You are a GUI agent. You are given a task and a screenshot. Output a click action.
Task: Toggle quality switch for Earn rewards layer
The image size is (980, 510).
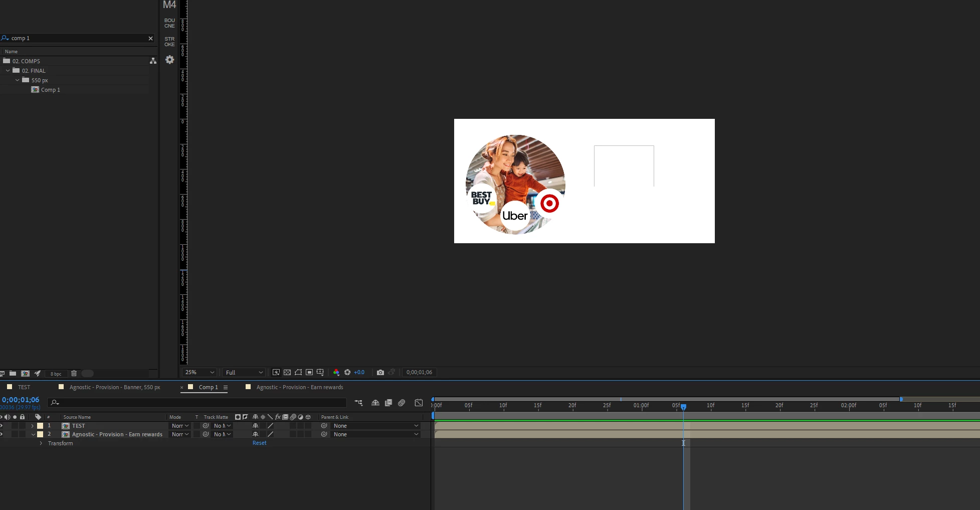(x=270, y=434)
